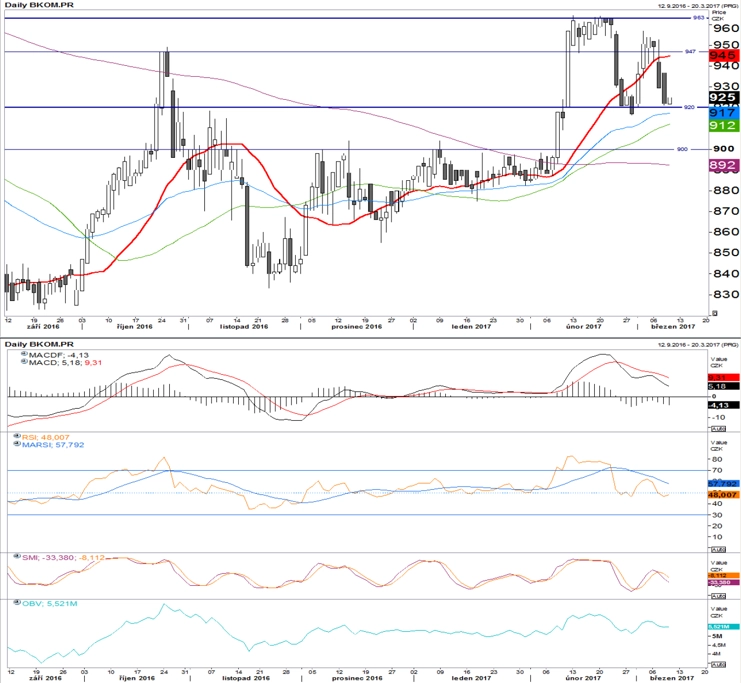741x683 pixels.
Task: Click the eye icon next to RSI
Action: [x=17, y=436]
